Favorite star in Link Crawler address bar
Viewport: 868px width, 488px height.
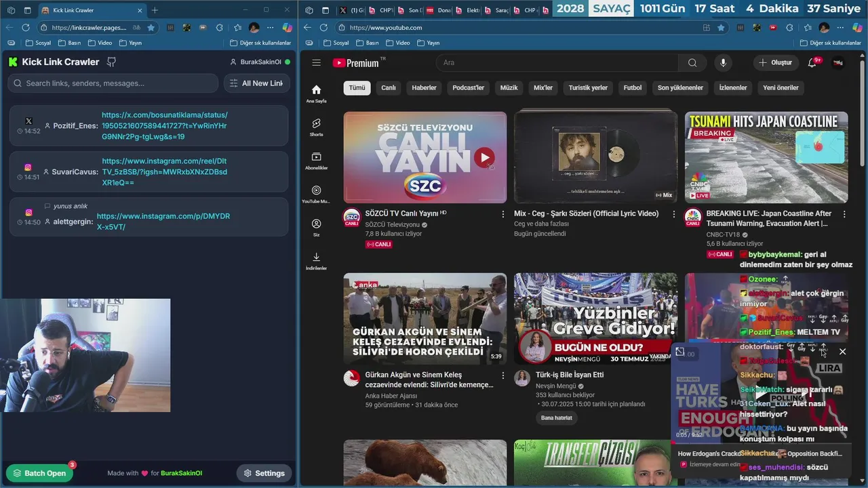[151, 28]
